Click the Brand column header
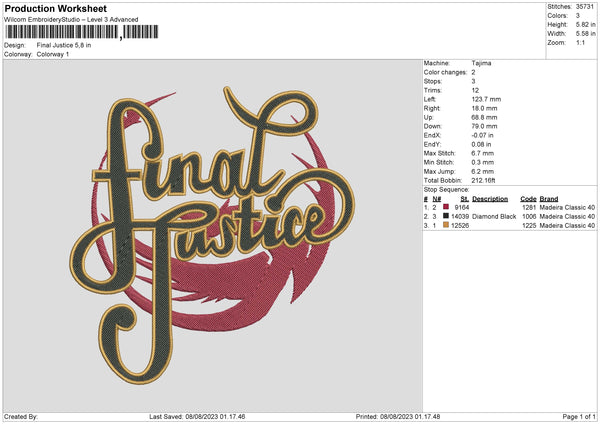The width and height of the screenshot is (600, 424). 549,199
